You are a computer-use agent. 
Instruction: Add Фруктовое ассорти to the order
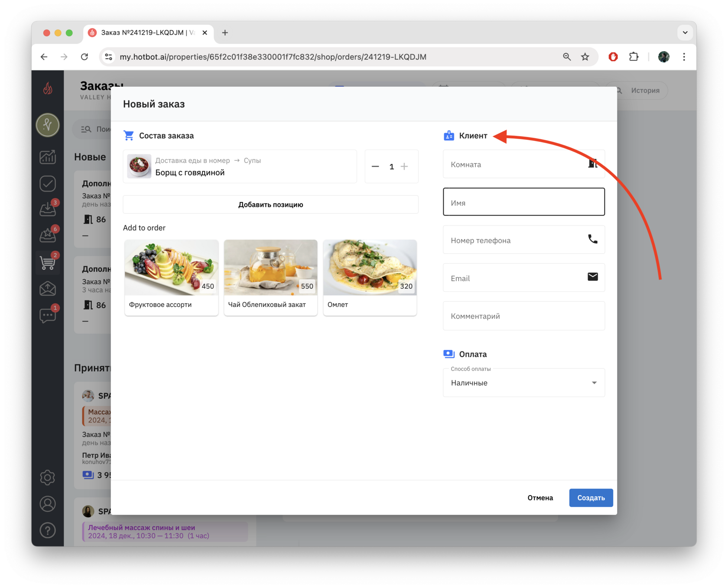point(172,278)
